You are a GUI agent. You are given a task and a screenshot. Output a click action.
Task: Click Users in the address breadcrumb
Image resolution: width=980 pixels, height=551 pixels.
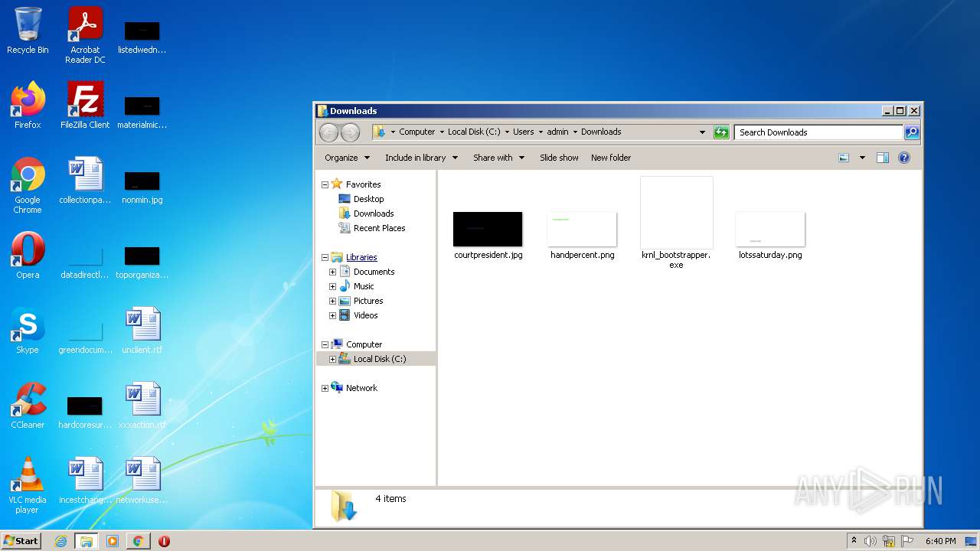pyautogui.click(x=524, y=132)
